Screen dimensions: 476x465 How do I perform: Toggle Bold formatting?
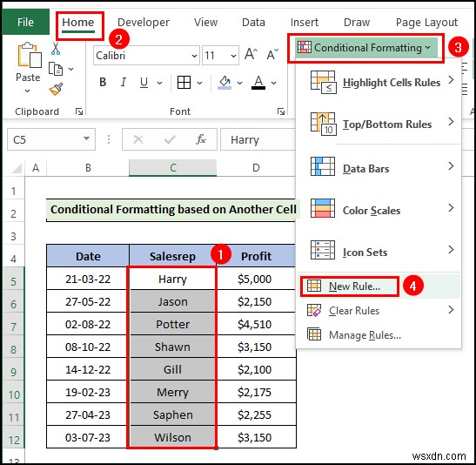pos(103,83)
